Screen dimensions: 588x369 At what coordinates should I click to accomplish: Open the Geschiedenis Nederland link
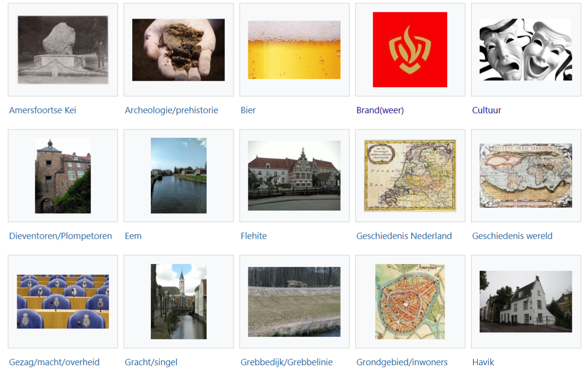point(404,236)
